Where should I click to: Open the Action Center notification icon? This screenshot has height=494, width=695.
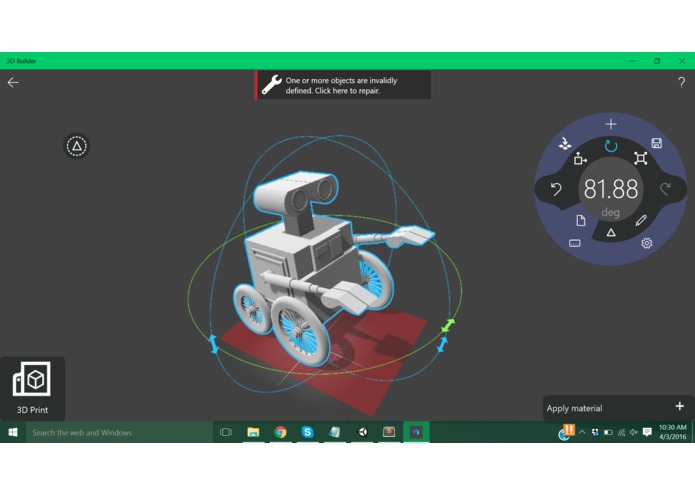pyautogui.click(x=647, y=432)
